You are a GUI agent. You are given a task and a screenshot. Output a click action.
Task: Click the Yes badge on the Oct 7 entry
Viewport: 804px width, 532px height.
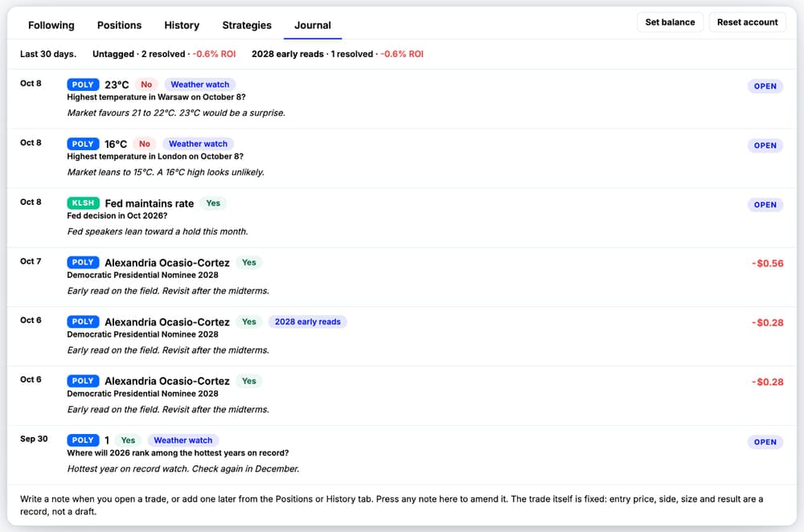click(x=248, y=263)
